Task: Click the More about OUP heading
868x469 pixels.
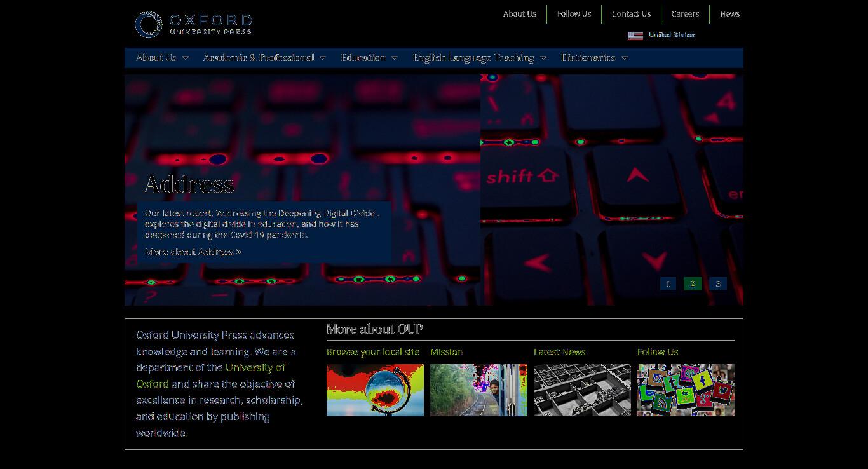Action: pyautogui.click(x=374, y=329)
